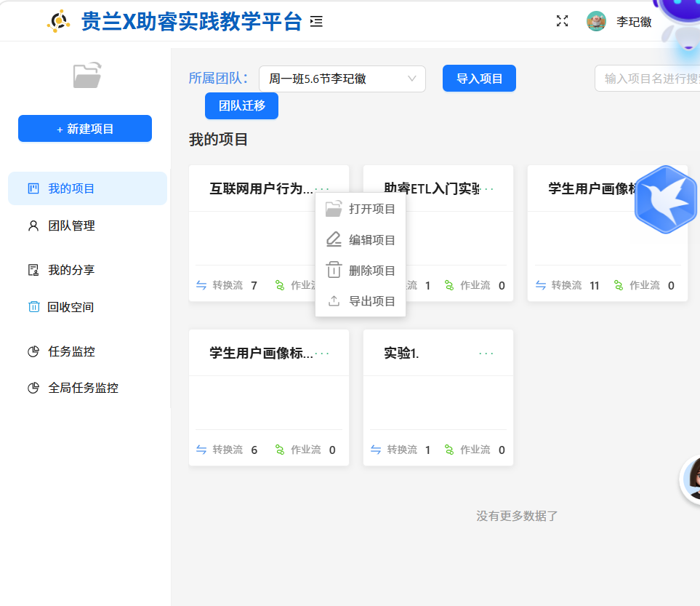The height and width of the screenshot is (606, 700).
Task: Click 转换流 icon on 实验1. card
Action: point(376,450)
